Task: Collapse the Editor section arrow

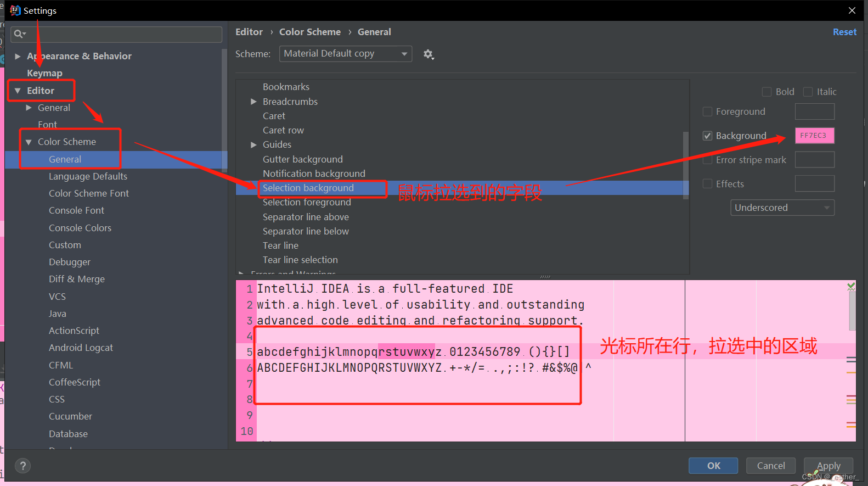Action: (18, 91)
